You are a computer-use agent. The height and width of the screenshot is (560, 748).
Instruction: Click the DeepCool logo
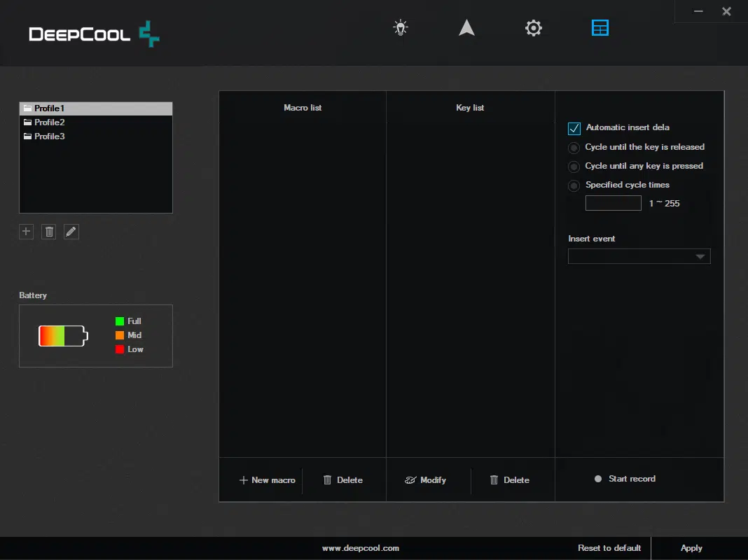click(x=94, y=34)
